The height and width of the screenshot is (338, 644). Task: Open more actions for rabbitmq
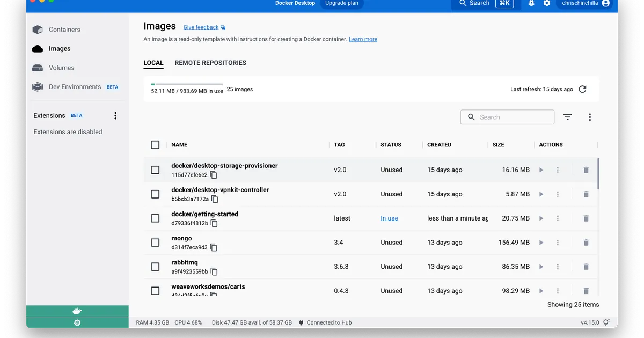[x=558, y=267]
